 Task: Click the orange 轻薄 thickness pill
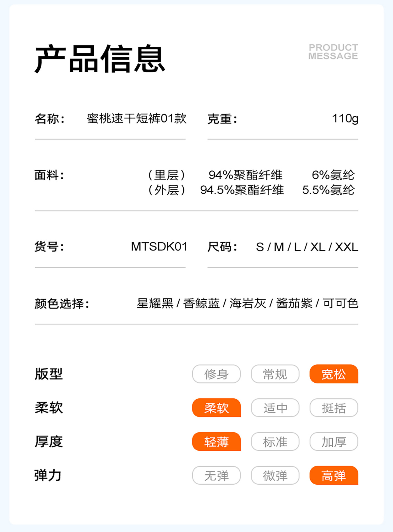(216, 442)
